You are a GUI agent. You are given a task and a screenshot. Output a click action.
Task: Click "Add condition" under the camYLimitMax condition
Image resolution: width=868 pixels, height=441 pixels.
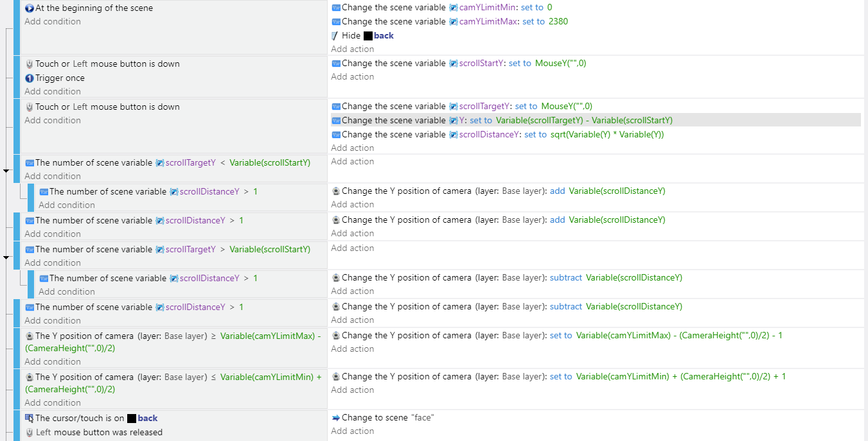(53, 361)
